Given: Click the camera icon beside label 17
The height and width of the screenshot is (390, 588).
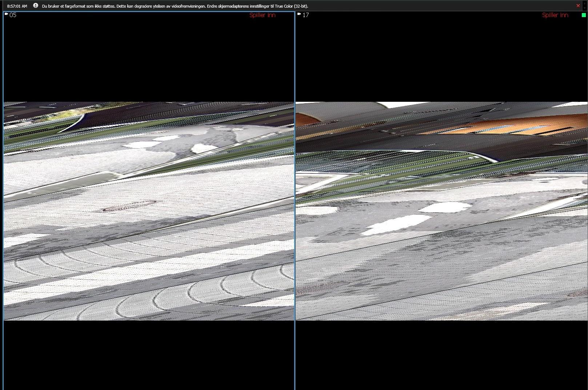Looking at the screenshot, I should coord(299,14).
